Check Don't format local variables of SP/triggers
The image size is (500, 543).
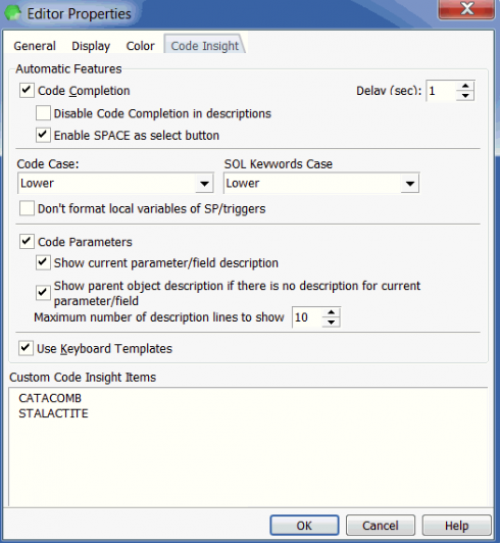coord(27,208)
